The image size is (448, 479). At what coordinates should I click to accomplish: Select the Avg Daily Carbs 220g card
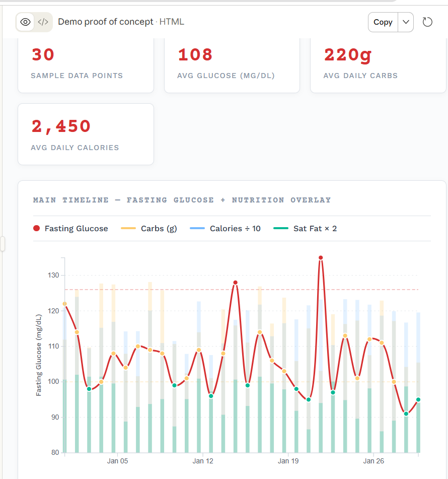pyautogui.click(x=378, y=64)
